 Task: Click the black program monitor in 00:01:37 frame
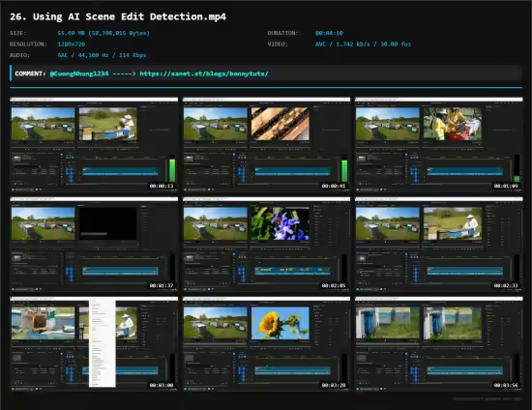pyautogui.click(x=108, y=223)
